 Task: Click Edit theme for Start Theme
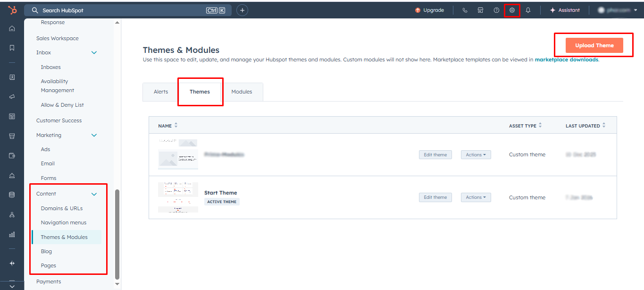(x=435, y=197)
